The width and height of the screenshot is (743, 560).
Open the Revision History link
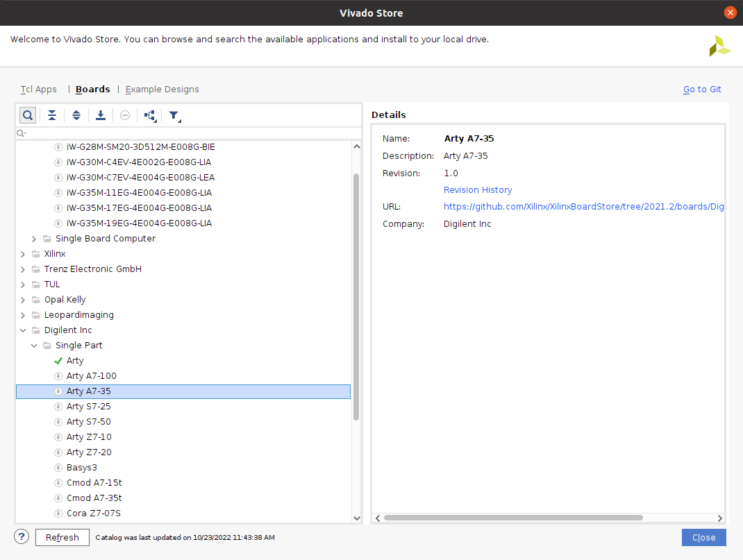point(478,190)
